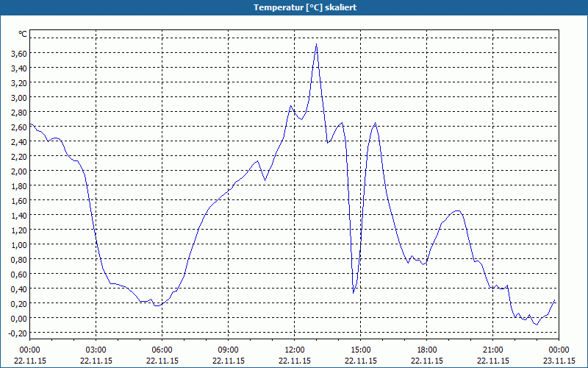Click the highest peak of the temperature curve
Image resolution: width=588 pixels, height=368 pixels.
click(316, 44)
